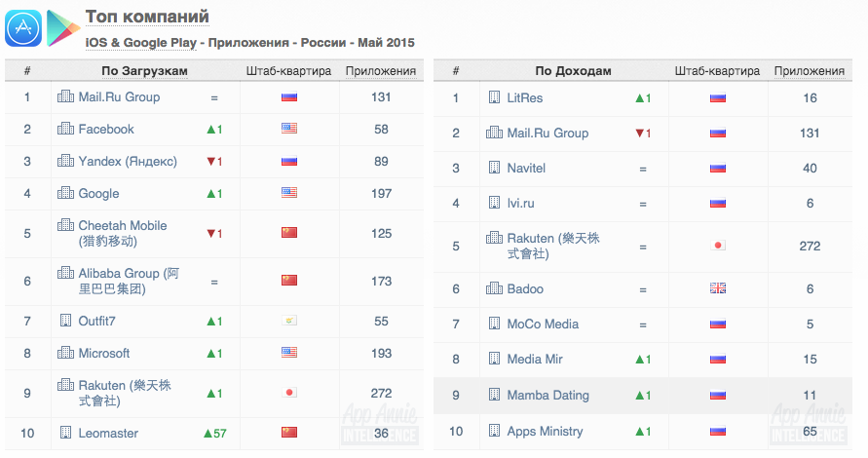Image resolution: width=868 pixels, height=458 pixels.
Task: Sort by the По Загрузкам column header
Action: tap(144, 71)
